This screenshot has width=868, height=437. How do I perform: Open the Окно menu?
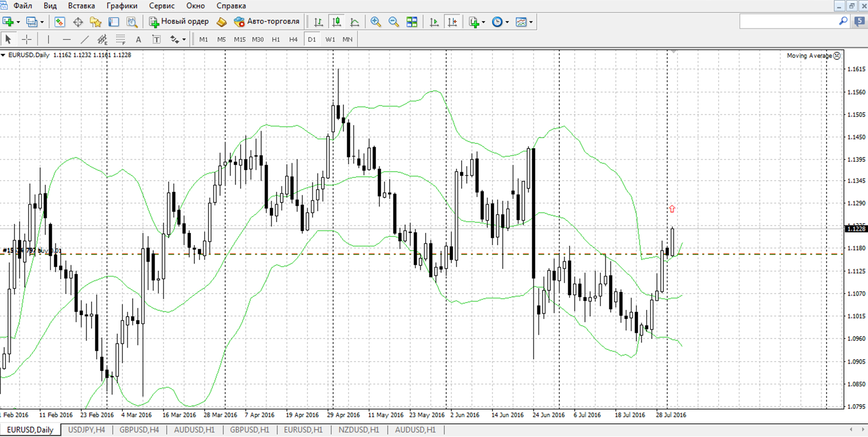click(195, 6)
